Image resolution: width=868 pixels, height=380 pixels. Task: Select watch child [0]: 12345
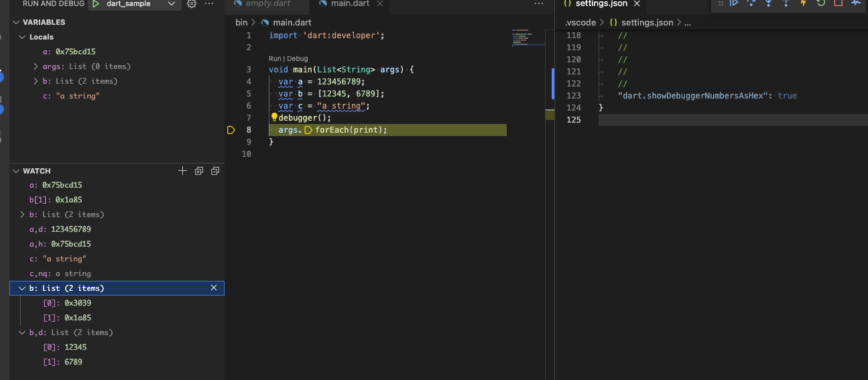click(117, 347)
